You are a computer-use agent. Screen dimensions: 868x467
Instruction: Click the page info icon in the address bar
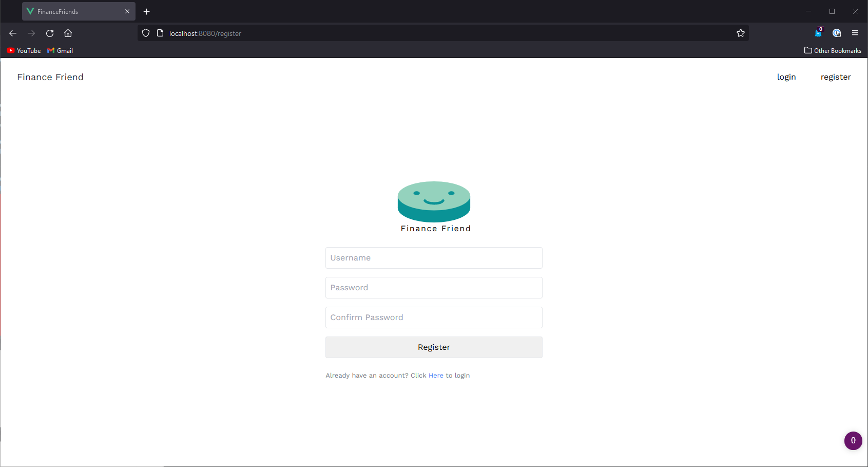pyautogui.click(x=160, y=32)
